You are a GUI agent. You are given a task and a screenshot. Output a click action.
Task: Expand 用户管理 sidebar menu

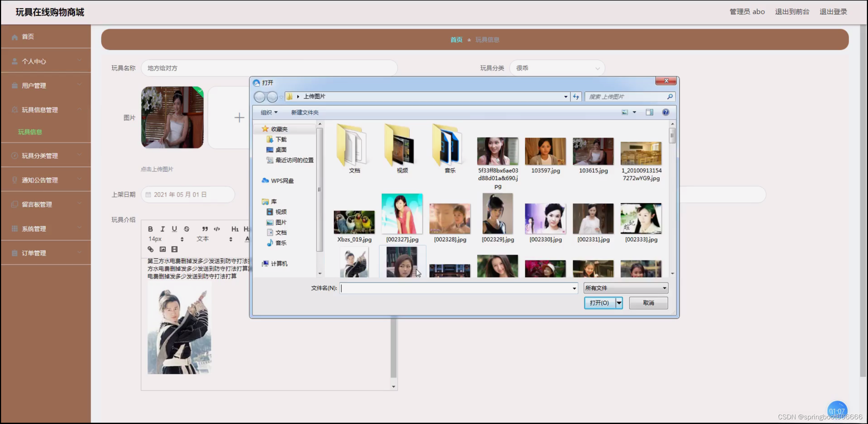point(46,85)
